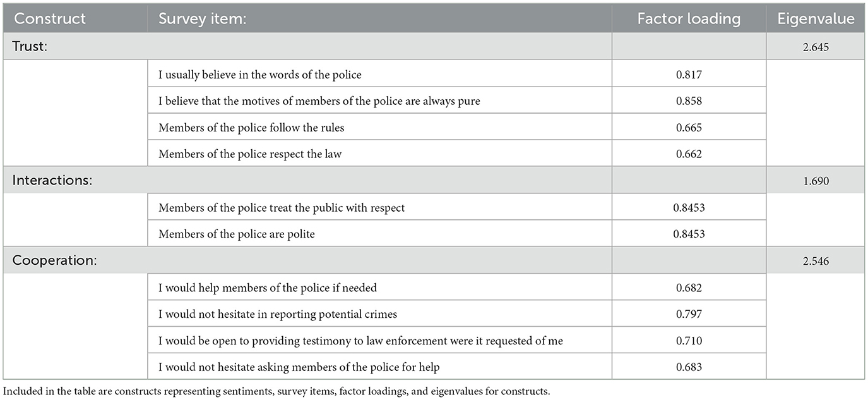Select the 'treat the public with respect' item
The image size is (868, 400).
[282, 207]
